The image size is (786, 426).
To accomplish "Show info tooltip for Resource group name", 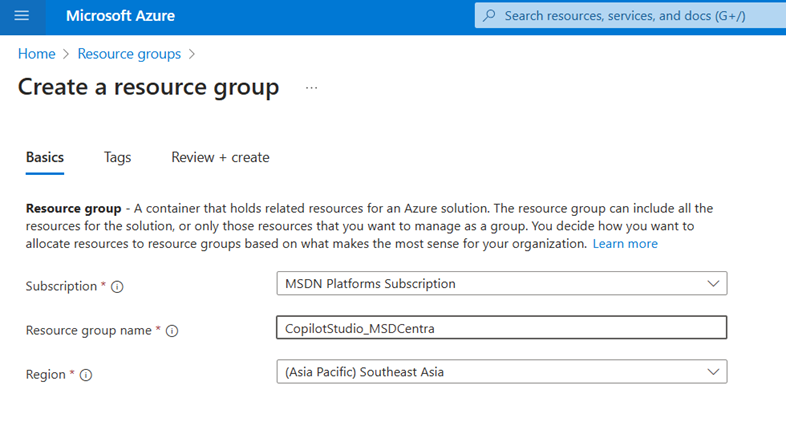I will (171, 331).
